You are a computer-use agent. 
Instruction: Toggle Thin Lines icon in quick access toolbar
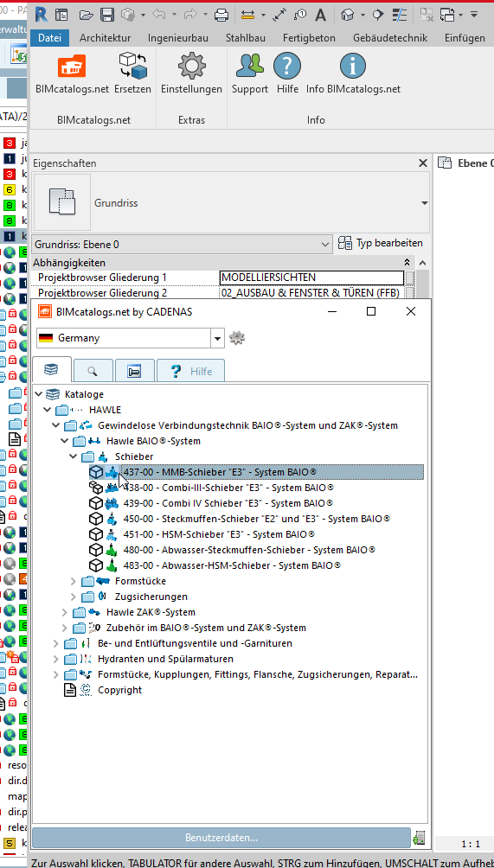pyautogui.click(x=400, y=15)
